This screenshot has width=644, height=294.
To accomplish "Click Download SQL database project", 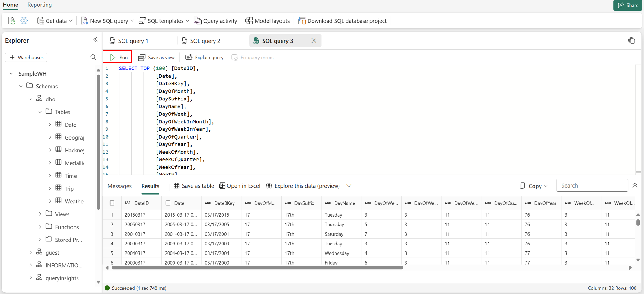I will [342, 21].
